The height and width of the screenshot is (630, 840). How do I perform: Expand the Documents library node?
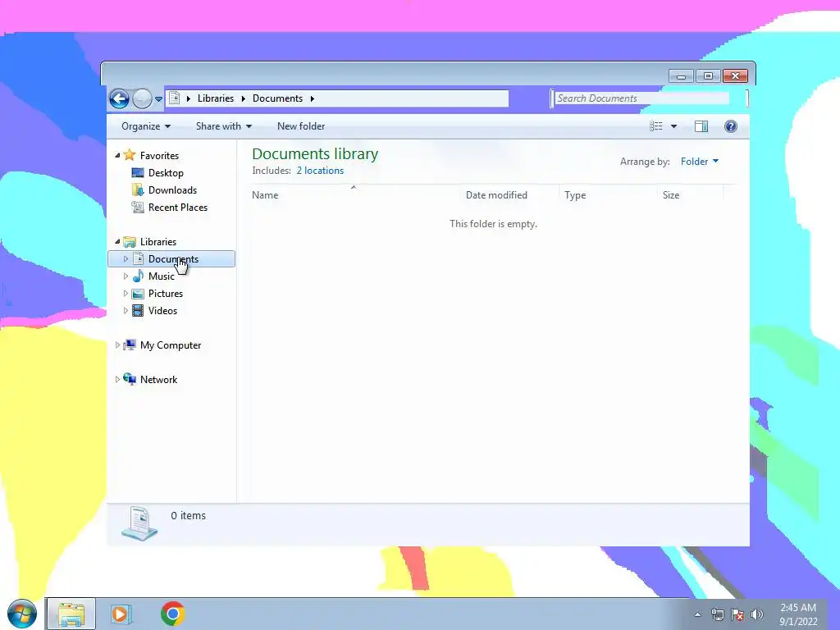[126, 258]
